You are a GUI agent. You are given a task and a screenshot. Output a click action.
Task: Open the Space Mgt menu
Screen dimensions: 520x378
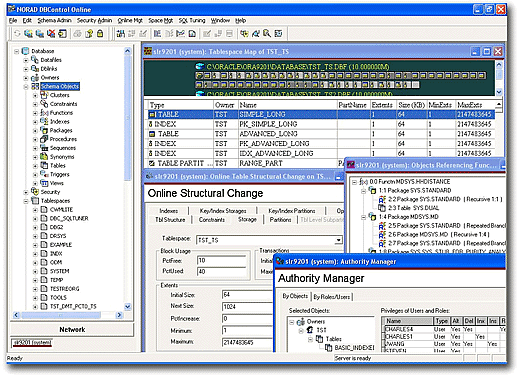pyautogui.click(x=160, y=20)
